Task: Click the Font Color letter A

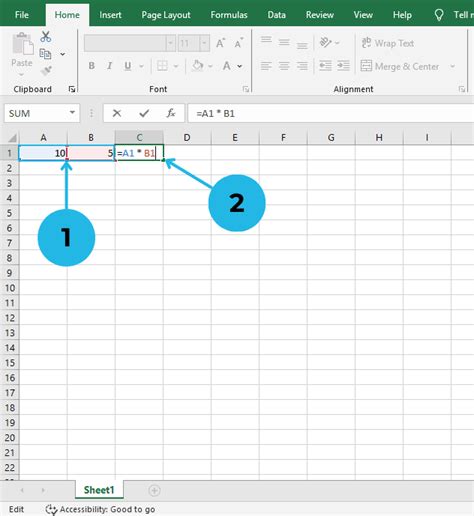Action: pos(227,66)
